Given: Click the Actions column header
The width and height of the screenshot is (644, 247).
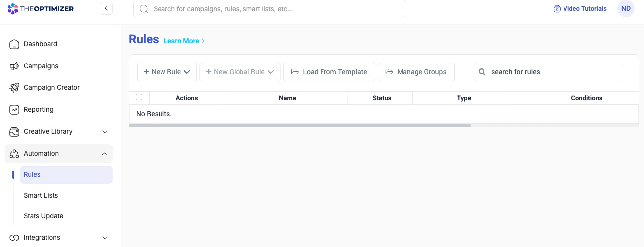Looking at the screenshot, I should [x=187, y=98].
